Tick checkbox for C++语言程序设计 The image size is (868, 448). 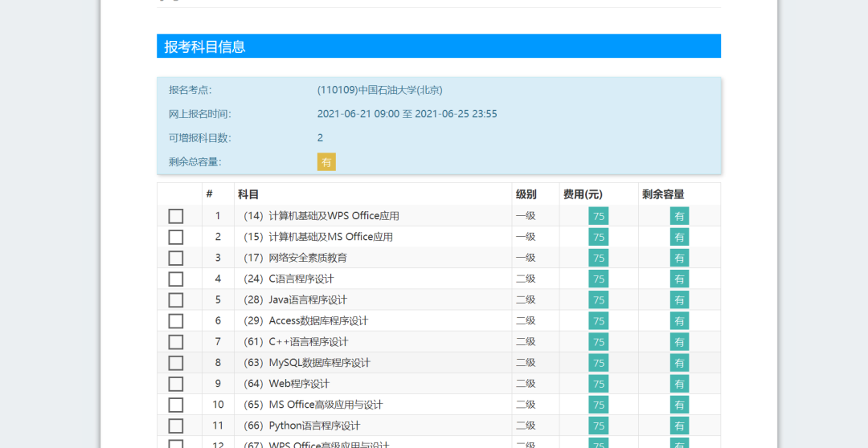pyautogui.click(x=175, y=342)
